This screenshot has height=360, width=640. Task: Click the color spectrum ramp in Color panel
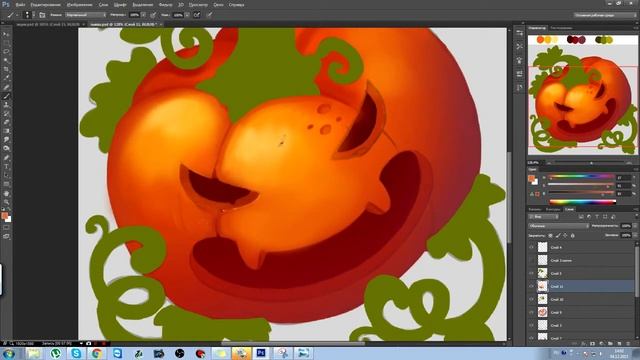(x=582, y=202)
